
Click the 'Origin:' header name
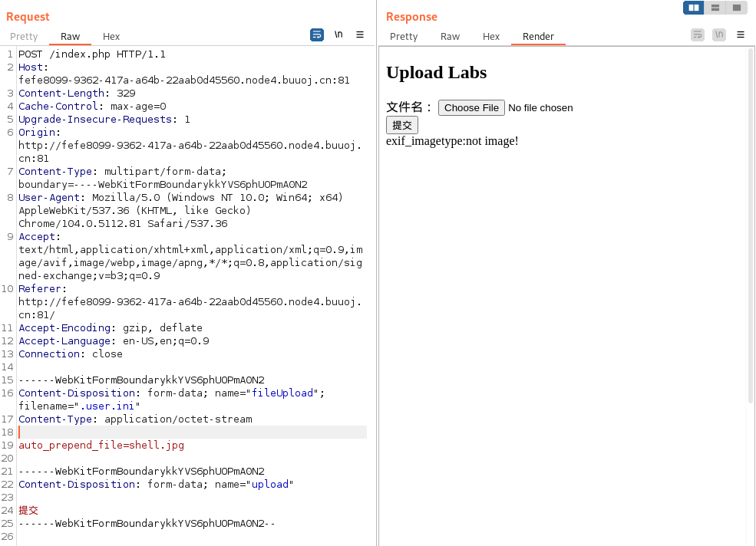40,133
